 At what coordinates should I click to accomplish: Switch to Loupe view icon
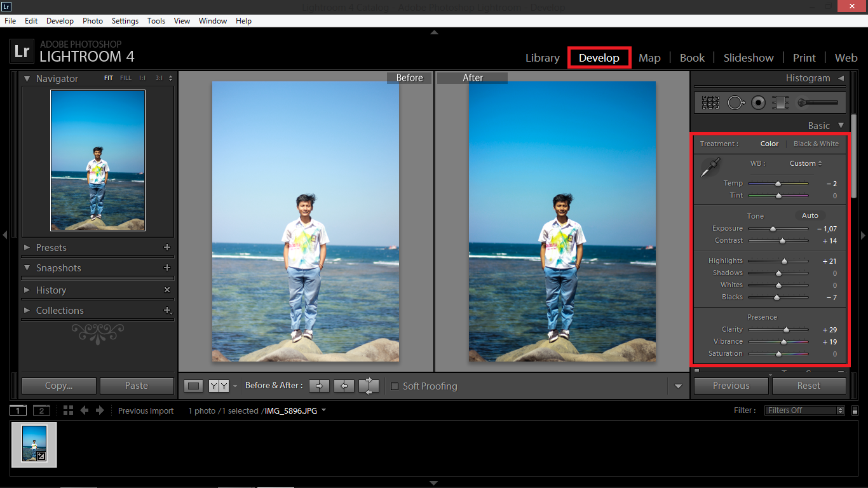[194, 386]
